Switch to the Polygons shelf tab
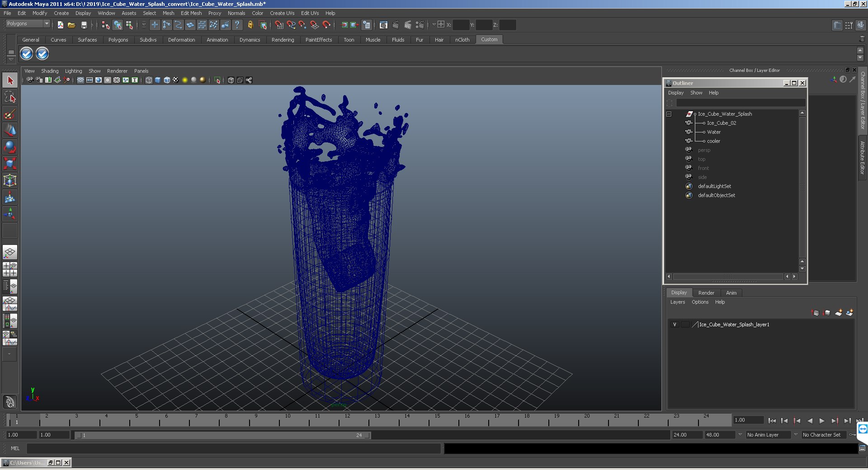The width and height of the screenshot is (868, 470). 118,40
